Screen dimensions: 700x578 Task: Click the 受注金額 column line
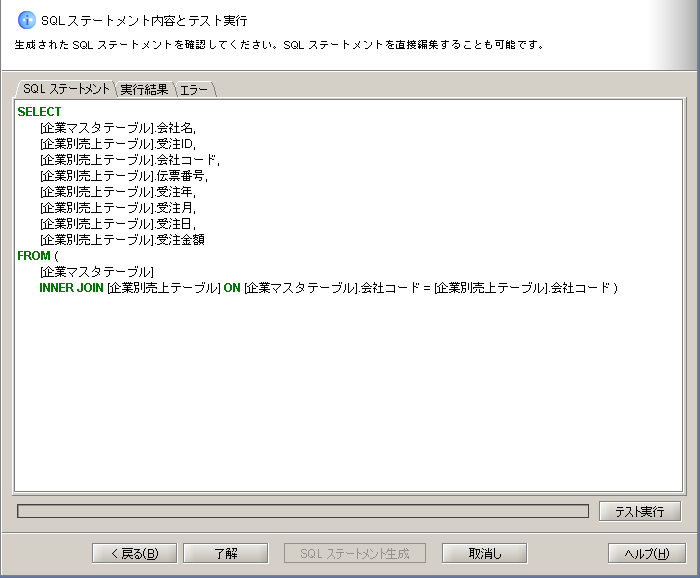pyautogui.click(x=122, y=240)
